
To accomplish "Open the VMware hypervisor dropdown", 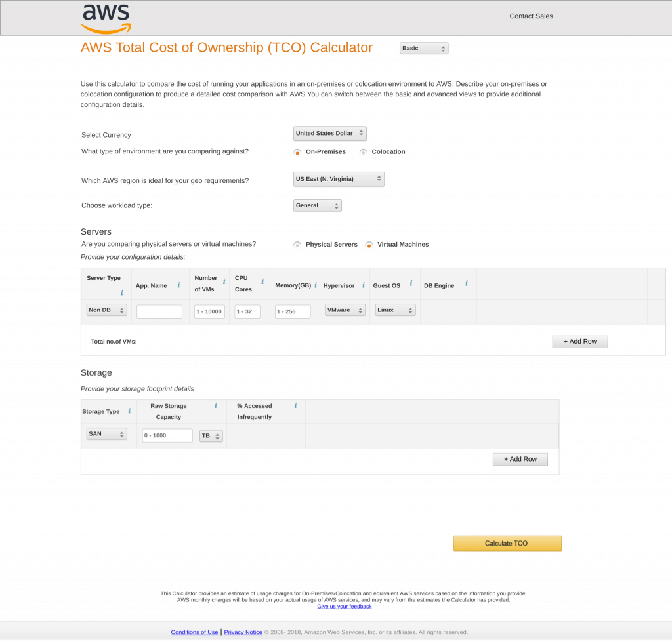I will (x=345, y=310).
